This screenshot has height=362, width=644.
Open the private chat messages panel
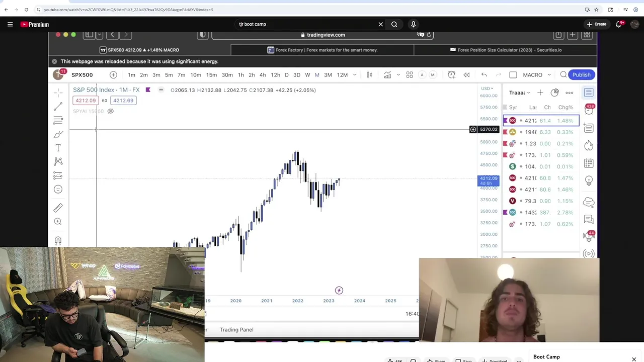(589, 219)
